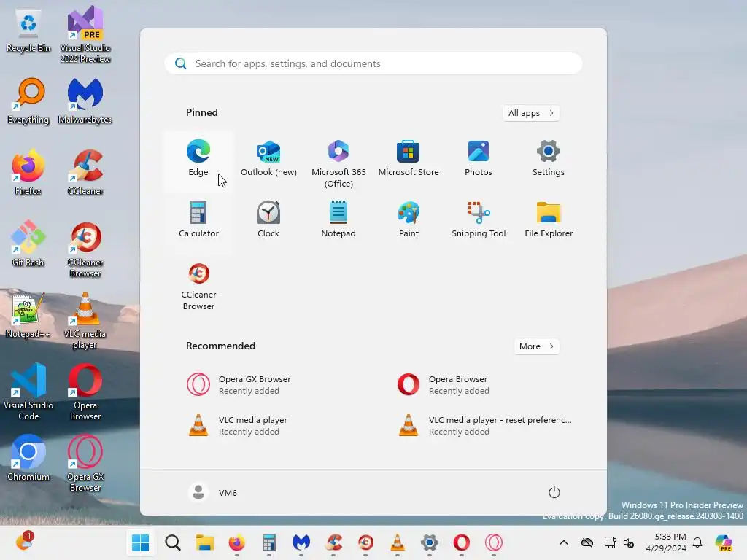Click the Start menu search box
Screen dimensions: 747x560
click(x=373, y=64)
